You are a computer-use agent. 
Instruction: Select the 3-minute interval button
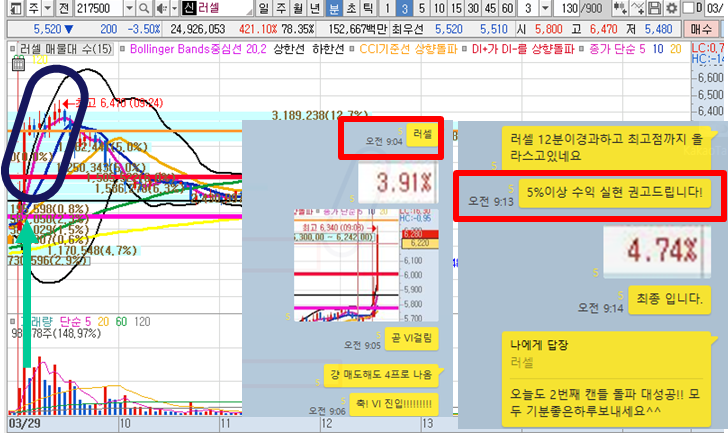pyautogui.click(x=405, y=8)
